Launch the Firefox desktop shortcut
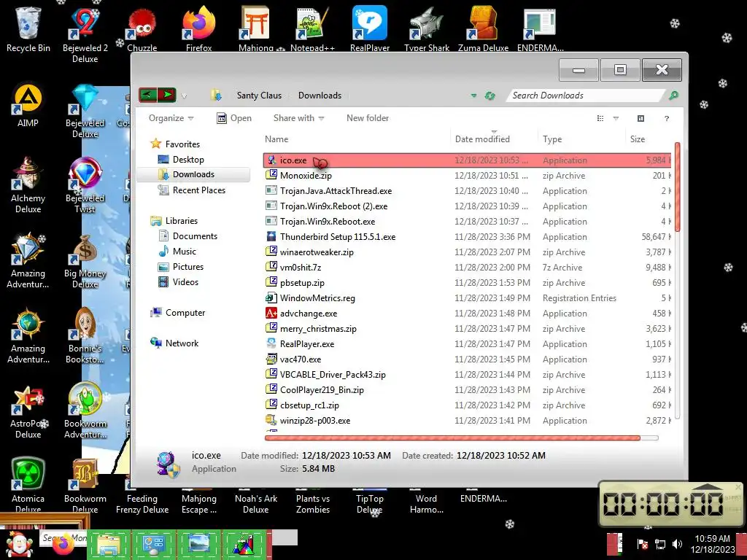The width and height of the screenshot is (747, 560). click(198, 28)
